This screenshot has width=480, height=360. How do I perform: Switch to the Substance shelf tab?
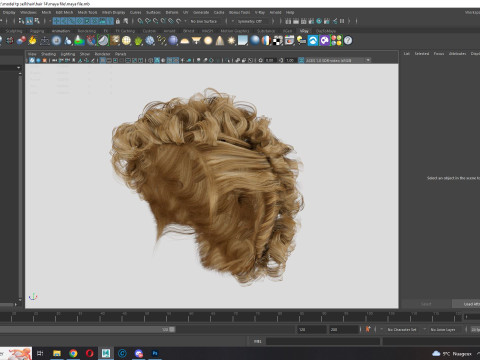(266, 31)
